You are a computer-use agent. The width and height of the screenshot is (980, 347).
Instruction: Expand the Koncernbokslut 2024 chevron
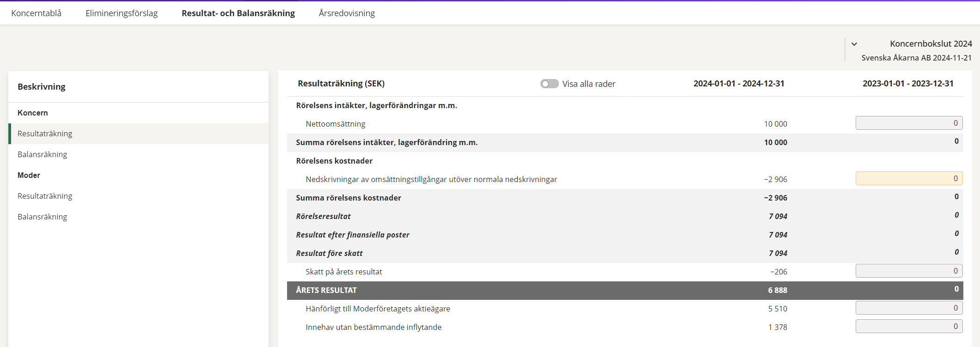(x=854, y=44)
